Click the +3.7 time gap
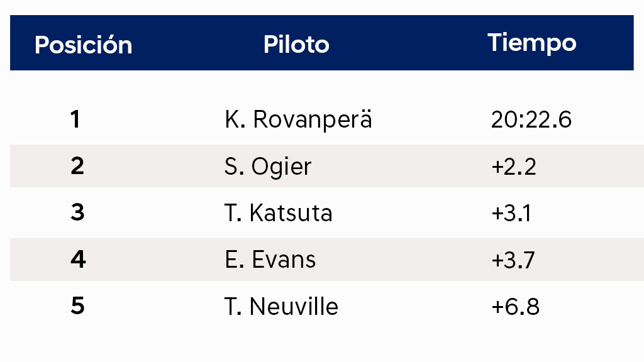 tap(513, 260)
